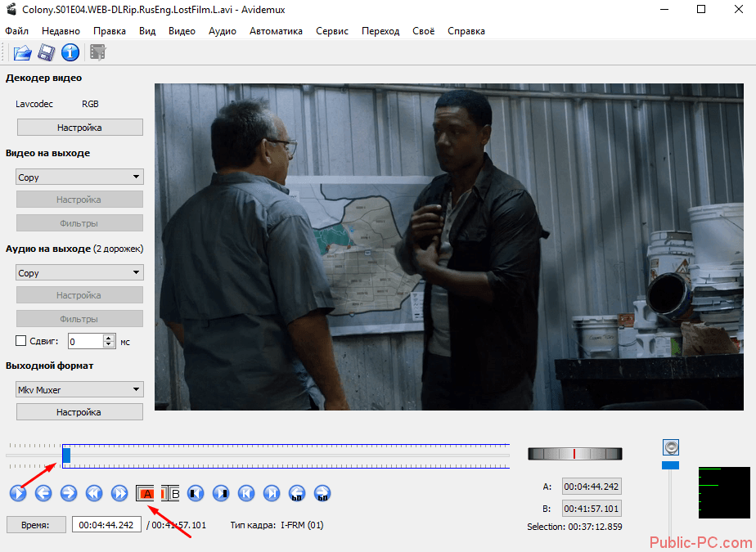Image resolution: width=756 pixels, height=552 pixels.
Task: Enable the Сдвиг audio shift checkbox
Action: pyautogui.click(x=21, y=341)
